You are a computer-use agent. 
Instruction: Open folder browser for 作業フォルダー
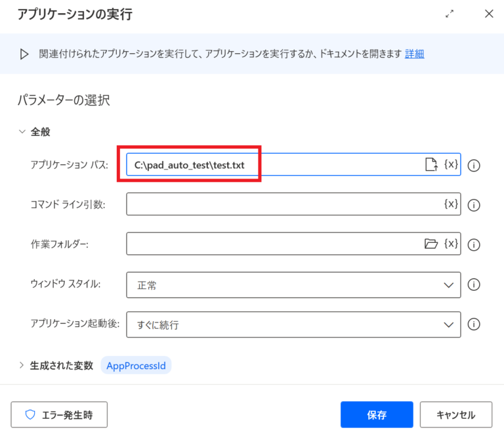(430, 244)
